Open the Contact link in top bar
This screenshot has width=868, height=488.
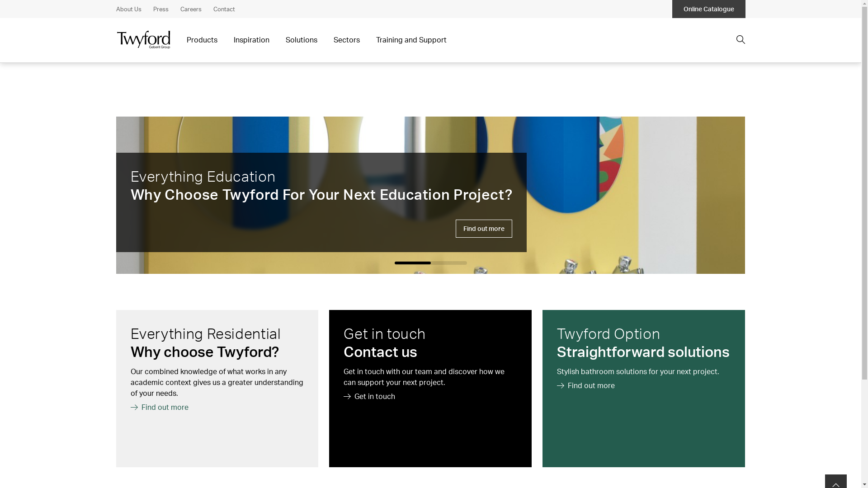pyautogui.click(x=224, y=9)
